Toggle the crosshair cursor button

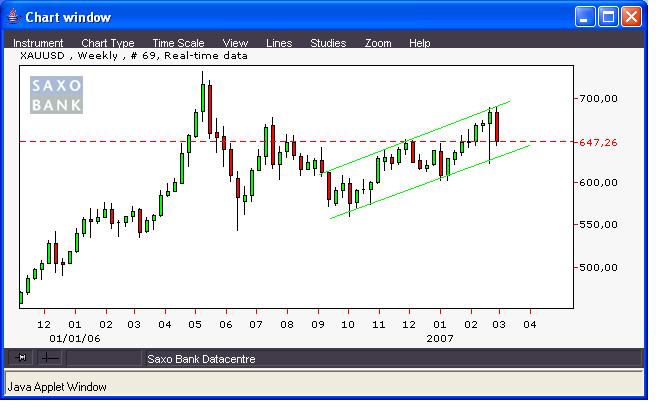point(50,357)
